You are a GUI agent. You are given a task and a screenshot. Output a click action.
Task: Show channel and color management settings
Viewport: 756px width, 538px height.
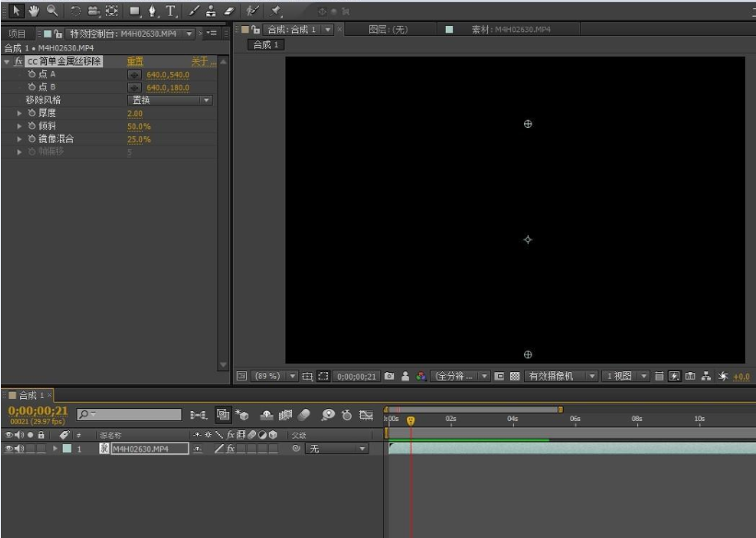coord(422,377)
